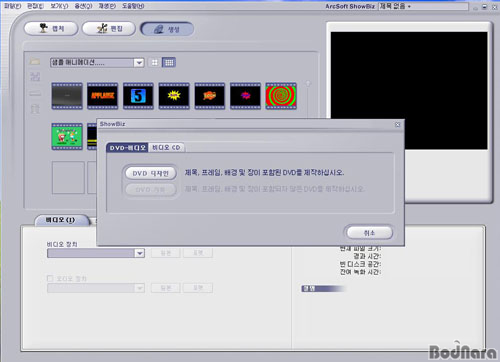Select the red green spiral thumbnail
This screenshot has width=500, height=362.
[x=281, y=96]
